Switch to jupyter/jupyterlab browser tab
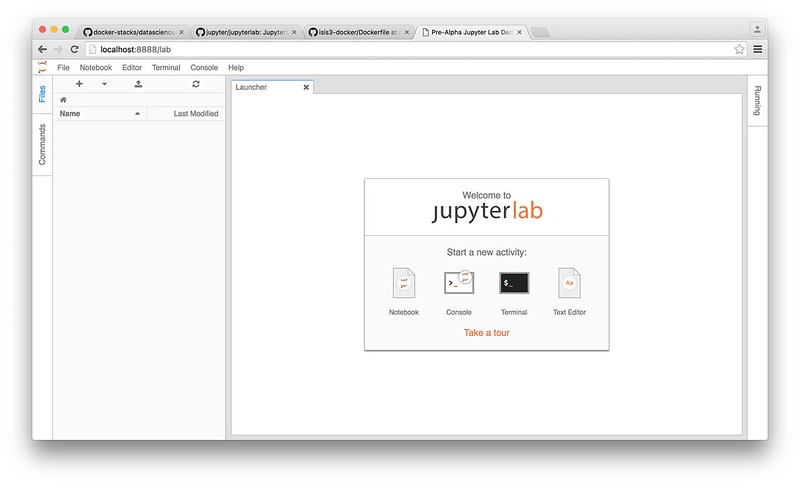Screen dimensions: 800x486 pyautogui.click(x=246, y=32)
